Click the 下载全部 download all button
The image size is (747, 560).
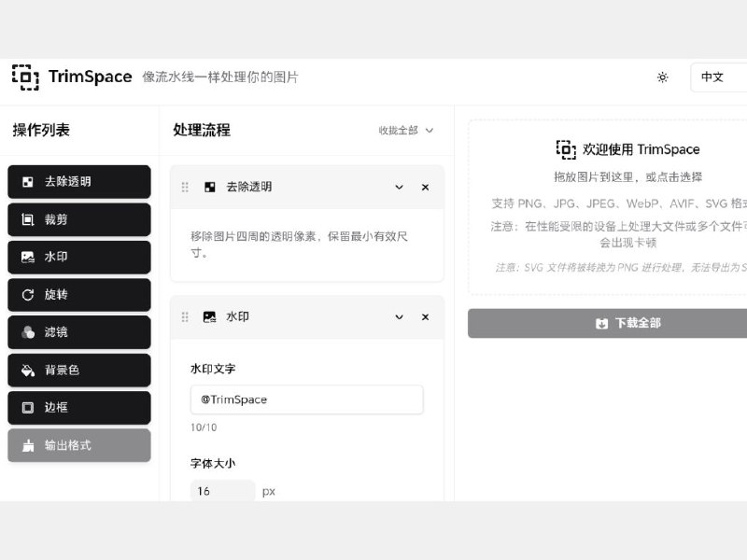(608, 323)
